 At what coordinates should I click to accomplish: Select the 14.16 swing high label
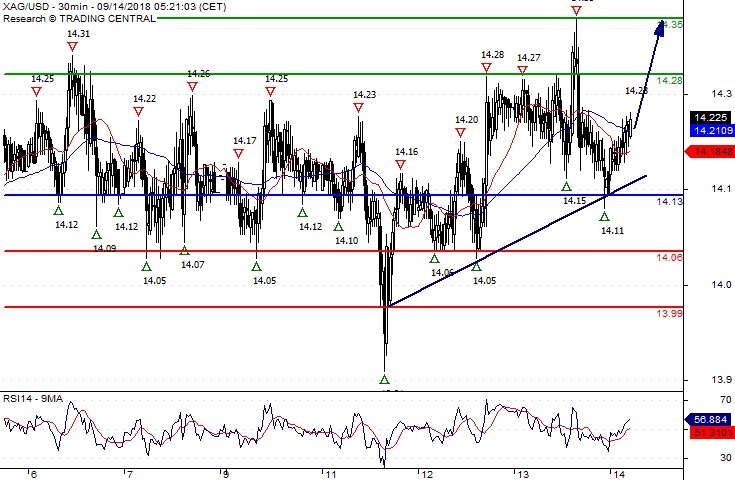(406, 151)
